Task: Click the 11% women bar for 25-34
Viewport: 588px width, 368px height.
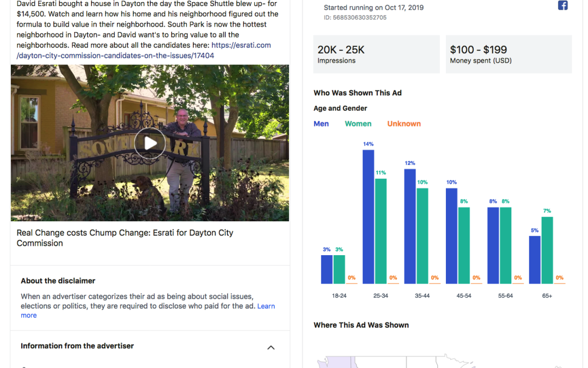Action: pos(381,231)
